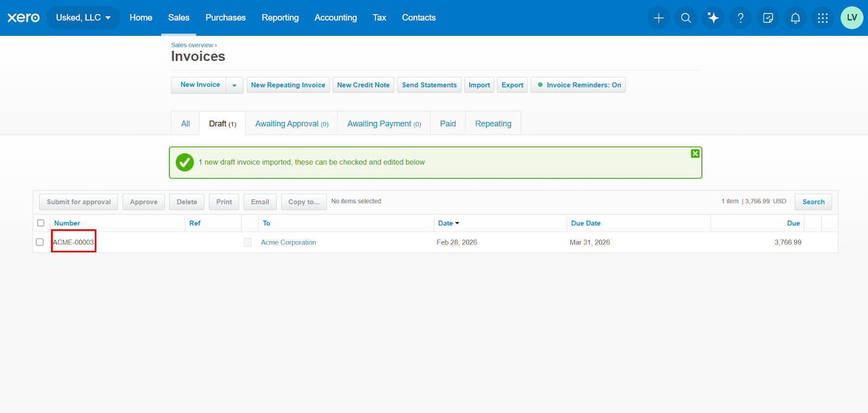
Task: Dismiss the green import success banner
Action: point(695,154)
